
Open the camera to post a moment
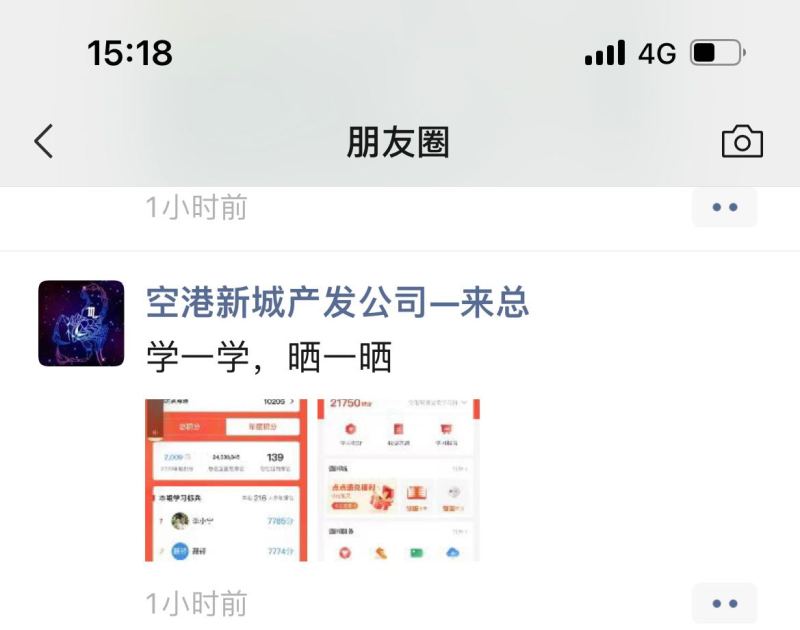coord(742,141)
